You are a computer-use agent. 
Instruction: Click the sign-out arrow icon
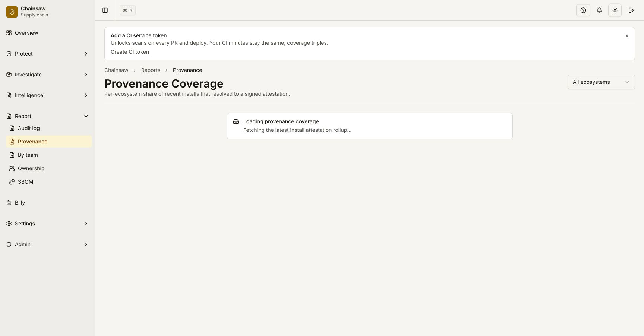[x=631, y=10]
